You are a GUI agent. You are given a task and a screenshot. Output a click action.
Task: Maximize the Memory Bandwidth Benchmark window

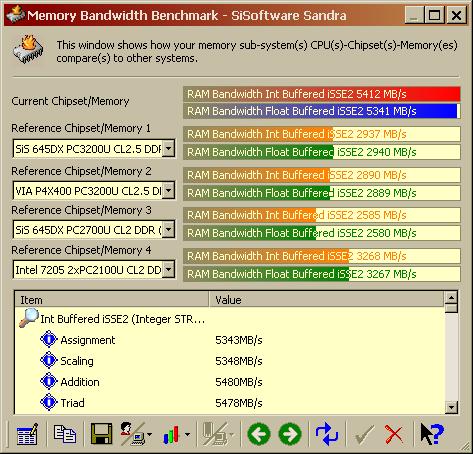[434, 15]
